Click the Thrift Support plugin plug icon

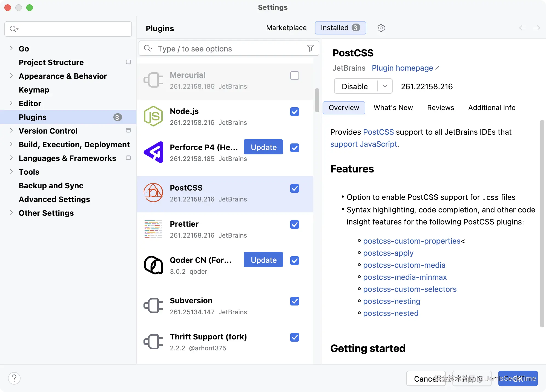coord(153,342)
